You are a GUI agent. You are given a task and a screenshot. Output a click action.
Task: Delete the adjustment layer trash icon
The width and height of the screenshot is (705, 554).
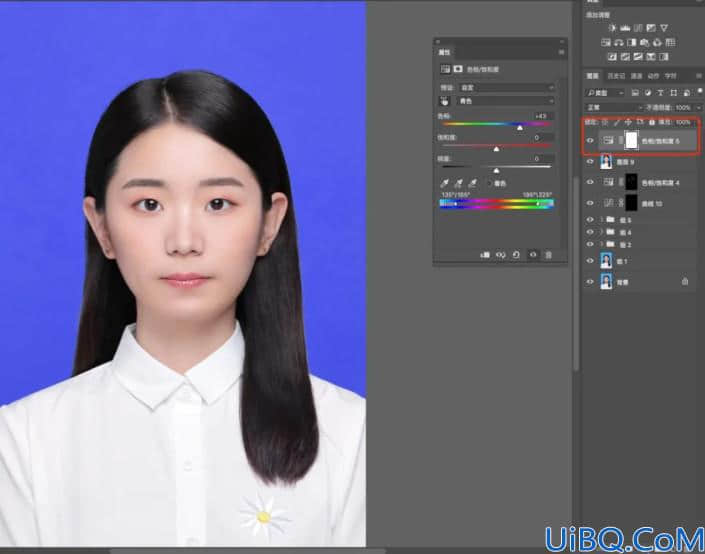(549, 255)
